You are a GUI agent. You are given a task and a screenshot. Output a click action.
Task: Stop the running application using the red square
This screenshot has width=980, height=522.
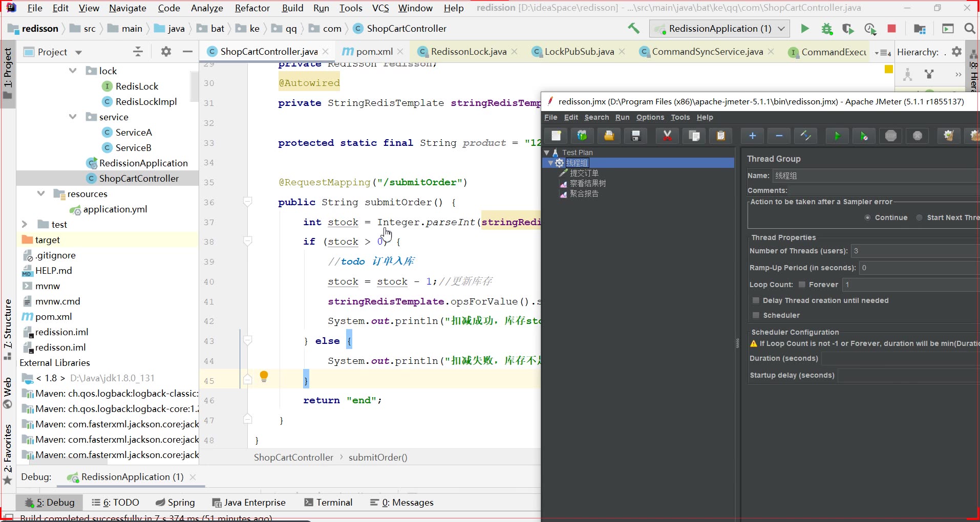point(891,29)
